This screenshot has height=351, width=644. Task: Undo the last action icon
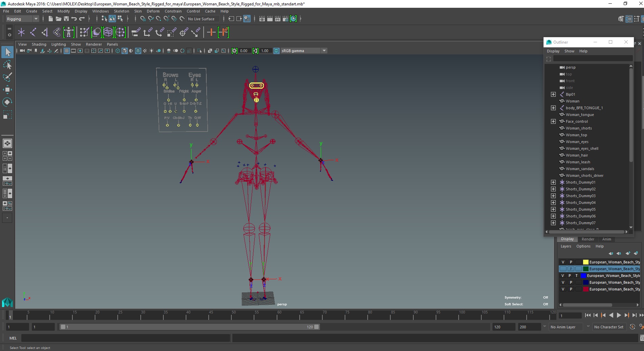(74, 19)
